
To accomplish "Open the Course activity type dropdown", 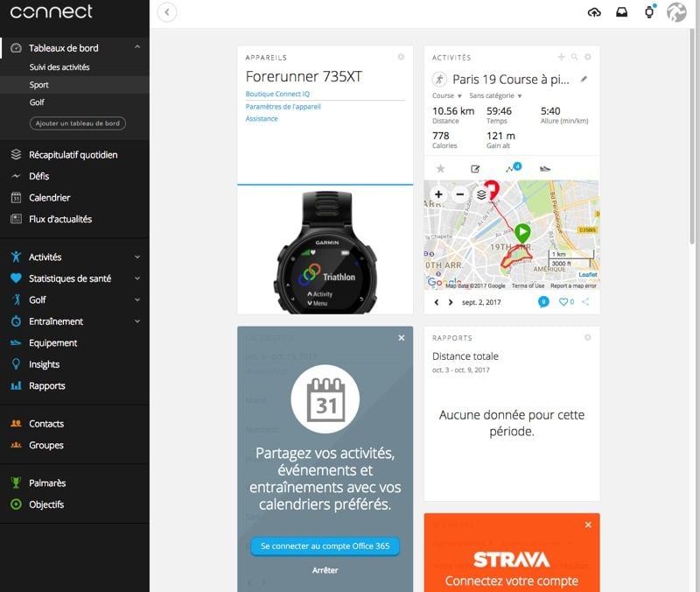I will 446,95.
